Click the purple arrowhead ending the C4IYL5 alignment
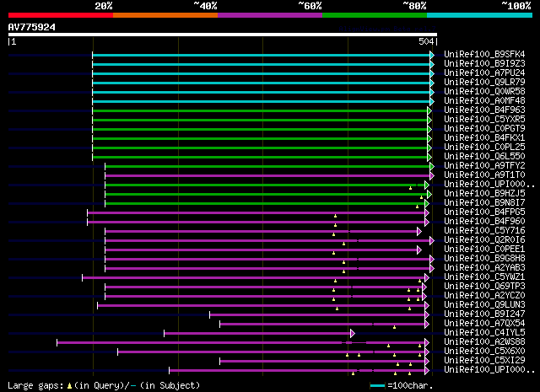 coord(353,333)
